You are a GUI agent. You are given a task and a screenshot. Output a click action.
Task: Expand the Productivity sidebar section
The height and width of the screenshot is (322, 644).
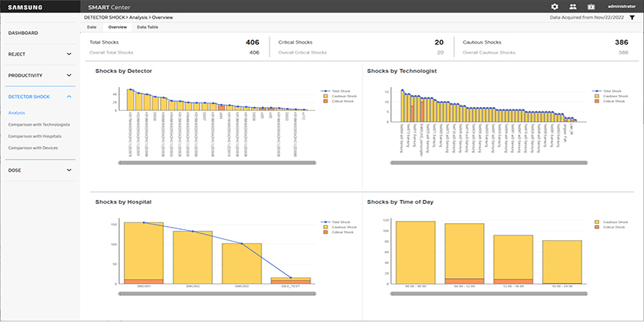68,75
